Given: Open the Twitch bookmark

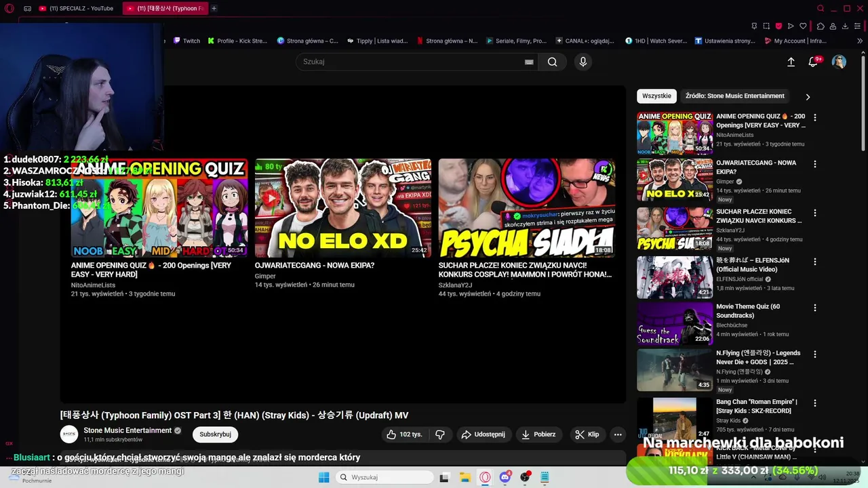Looking at the screenshot, I should coord(187,41).
